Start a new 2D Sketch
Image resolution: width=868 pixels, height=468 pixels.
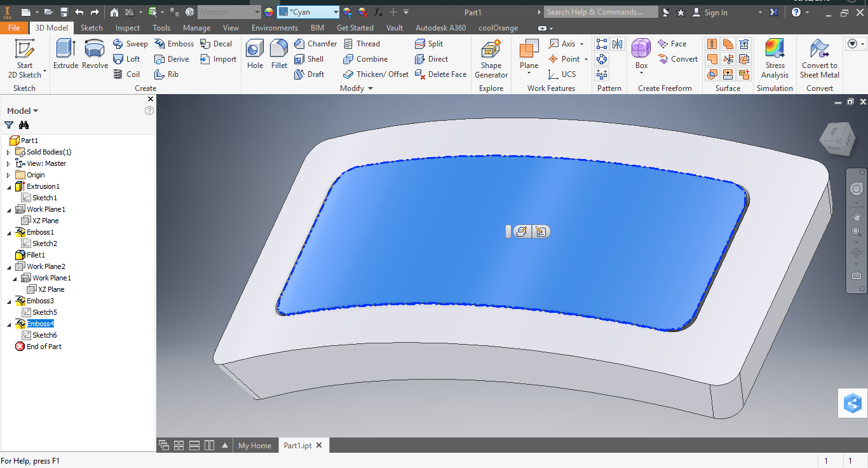25,59
